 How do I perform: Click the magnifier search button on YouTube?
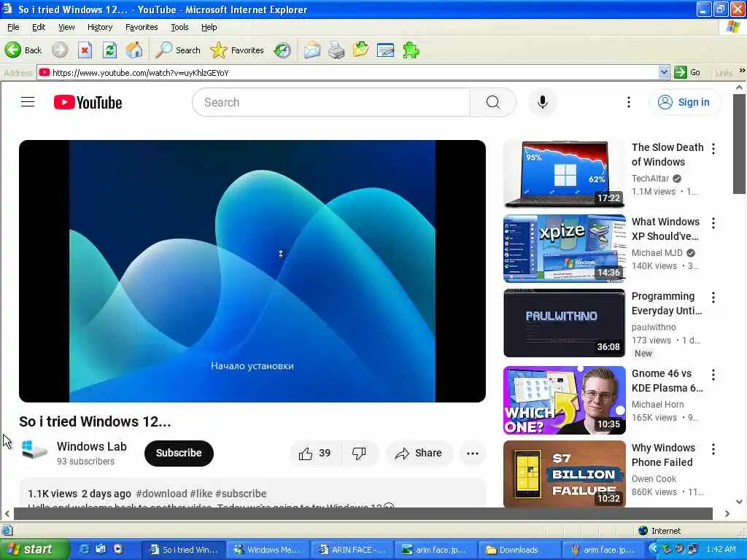[493, 102]
